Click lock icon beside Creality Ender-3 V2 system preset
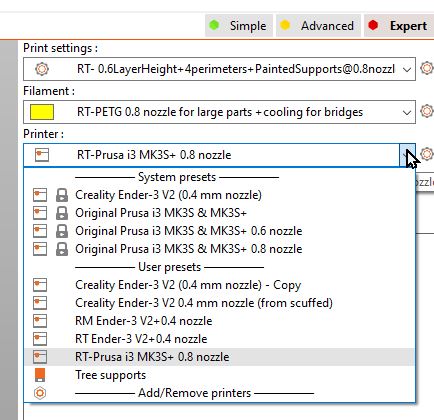 point(62,195)
